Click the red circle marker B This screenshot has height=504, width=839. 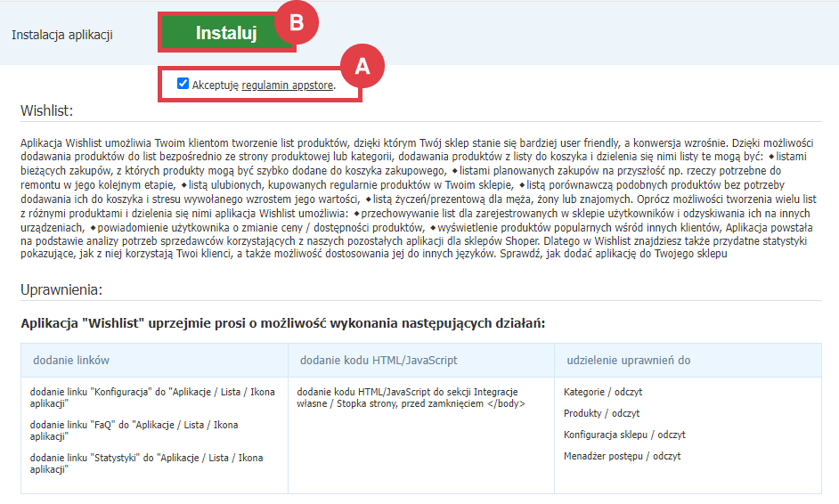pyautogui.click(x=296, y=23)
